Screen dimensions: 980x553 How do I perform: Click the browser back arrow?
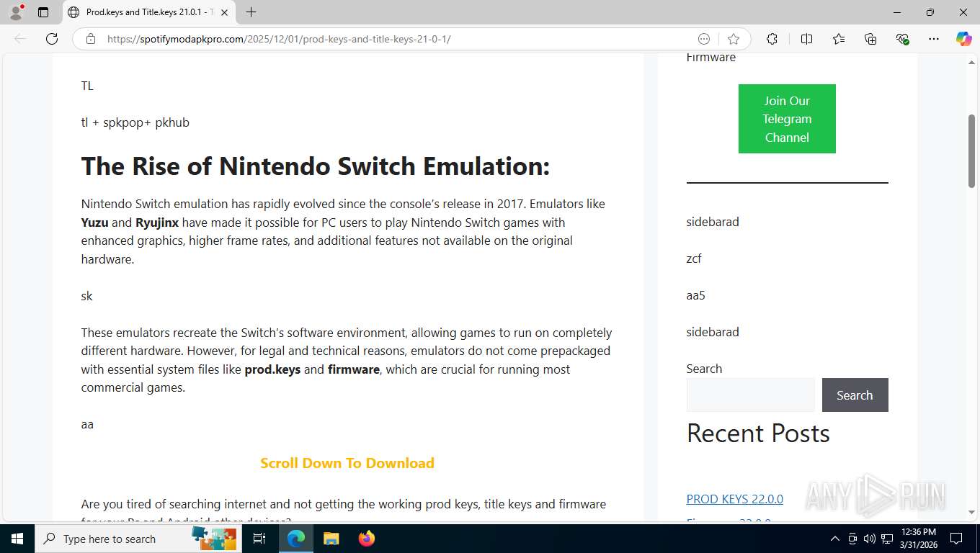point(20,39)
